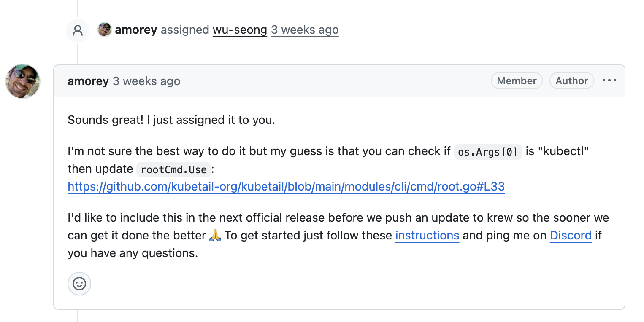The width and height of the screenshot is (644, 322).
Task: Click the add reaction smiley button
Action: 79,284
